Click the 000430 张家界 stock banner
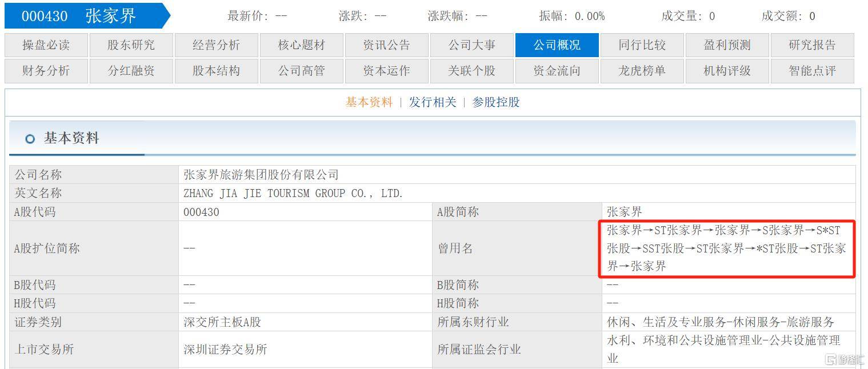The image size is (868, 369). (87, 16)
